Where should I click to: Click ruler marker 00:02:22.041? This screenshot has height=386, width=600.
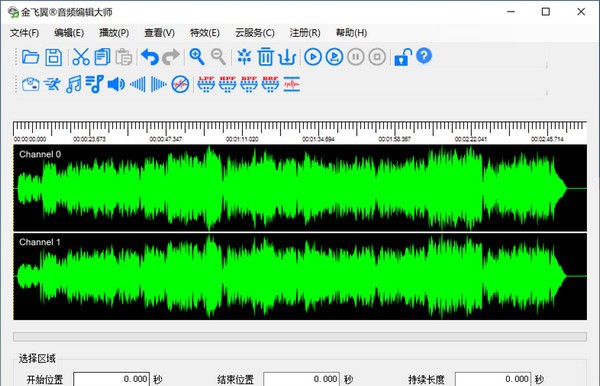tap(471, 139)
